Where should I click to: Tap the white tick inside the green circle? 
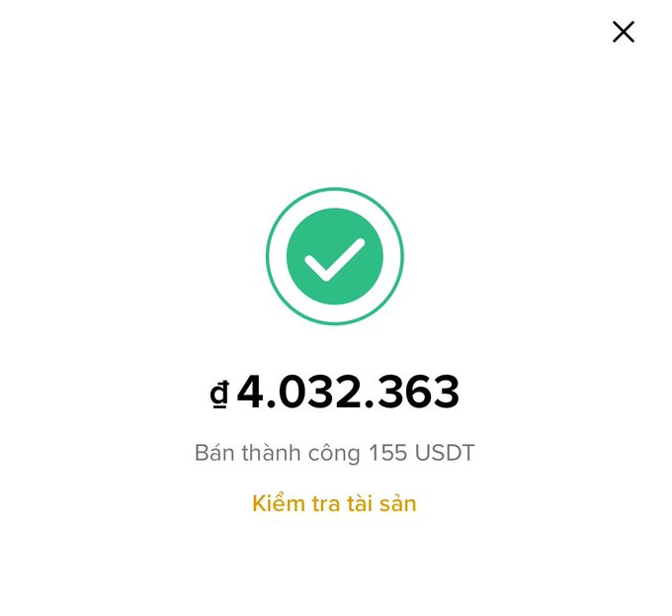click(335, 260)
